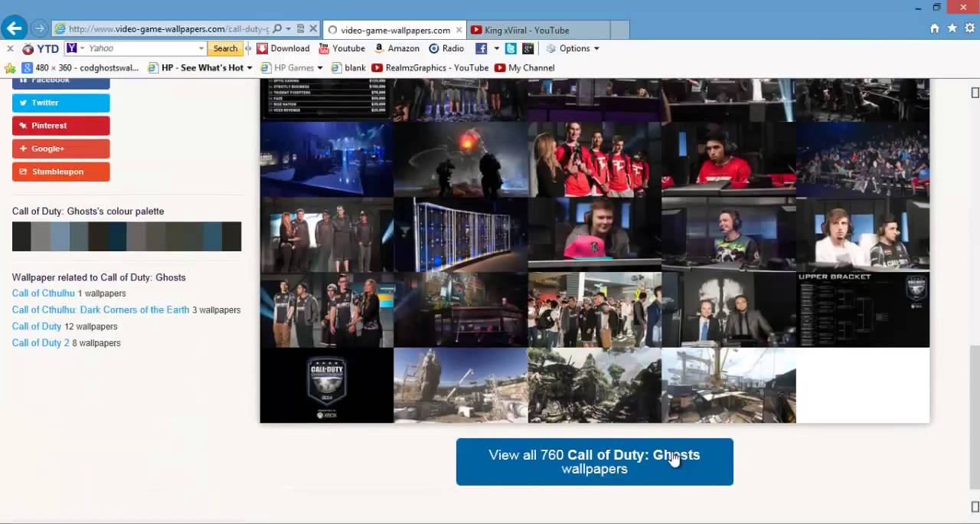
Task: Open RealmzGraphics - YouTube bookmark
Action: tap(430, 67)
